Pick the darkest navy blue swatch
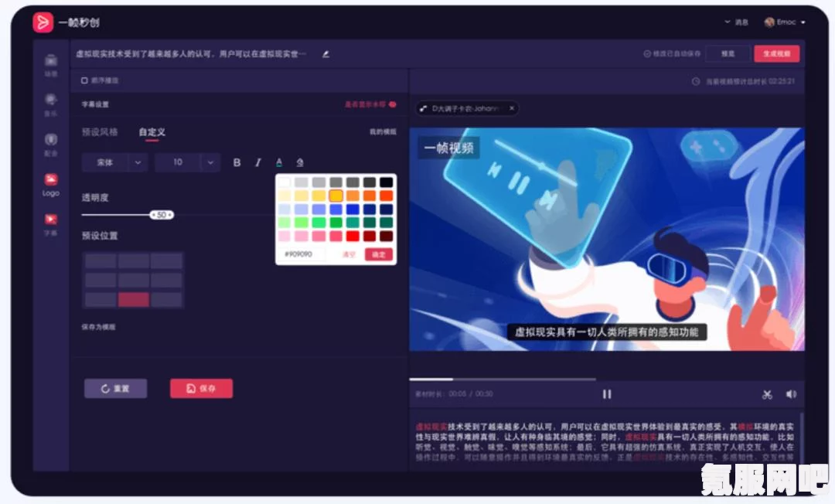Image resolution: width=835 pixels, height=504 pixels. click(x=386, y=209)
